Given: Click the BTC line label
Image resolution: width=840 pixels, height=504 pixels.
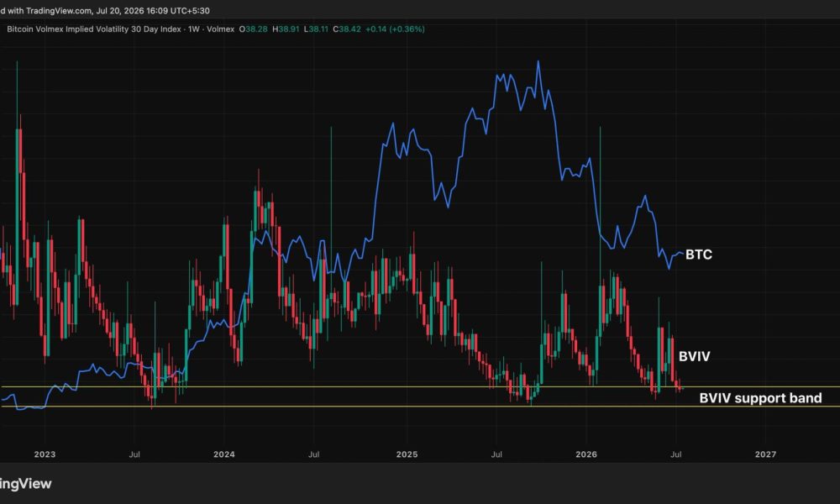Looking at the screenshot, I should pyautogui.click(x=699, y=255).
